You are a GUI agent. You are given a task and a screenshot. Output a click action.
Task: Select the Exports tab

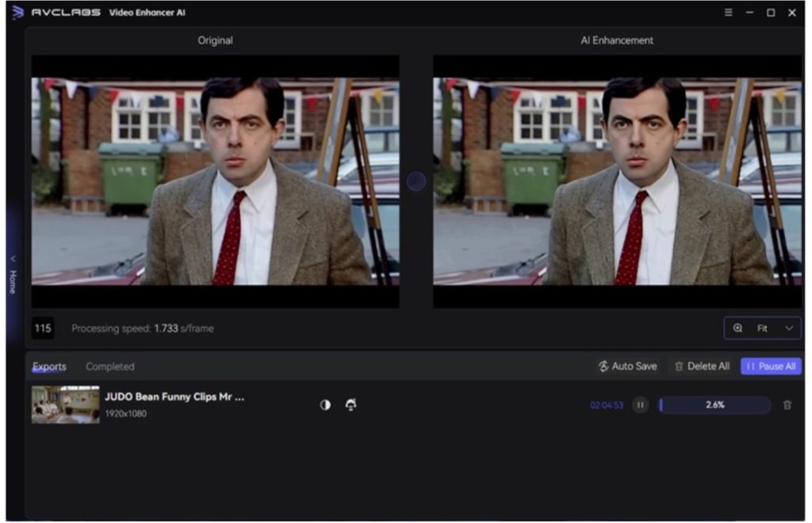tap(49, 366)
